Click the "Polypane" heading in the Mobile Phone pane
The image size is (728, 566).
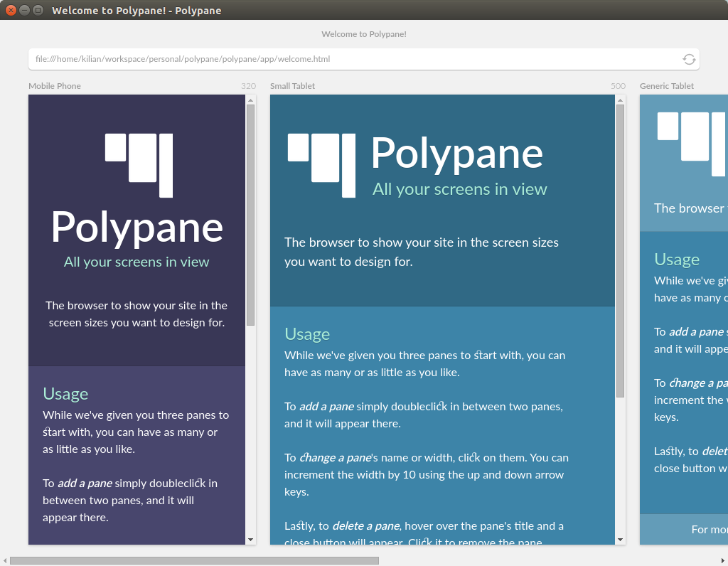pyautogui.click(x=137, y=228)
